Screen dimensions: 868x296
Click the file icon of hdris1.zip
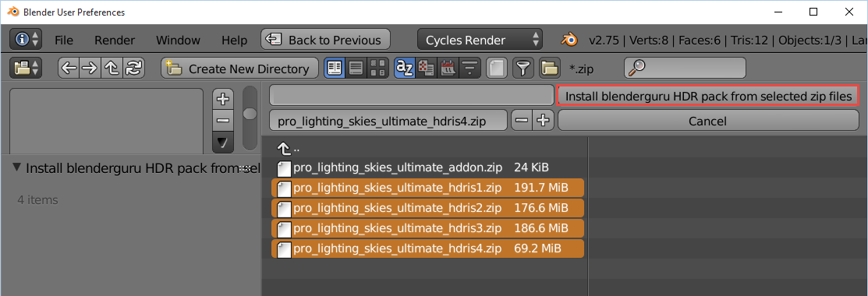pyautogui.click(x=284, y=189)
